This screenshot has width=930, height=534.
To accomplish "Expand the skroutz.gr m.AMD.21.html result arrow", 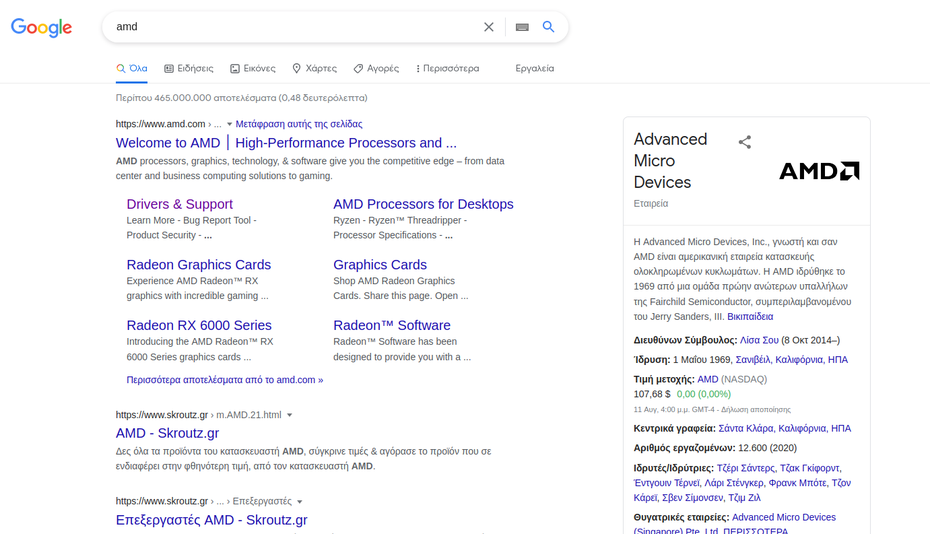I will point(290,415).
